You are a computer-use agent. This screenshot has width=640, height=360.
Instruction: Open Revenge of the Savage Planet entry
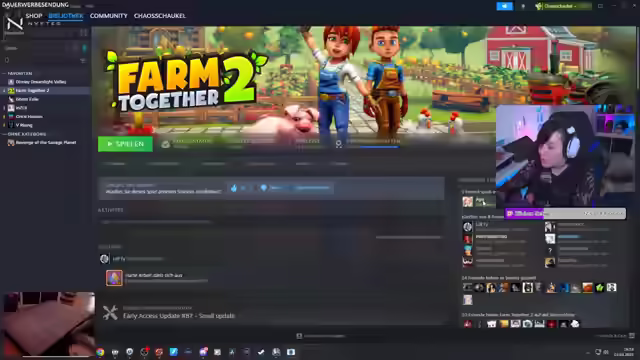(46, 142)
